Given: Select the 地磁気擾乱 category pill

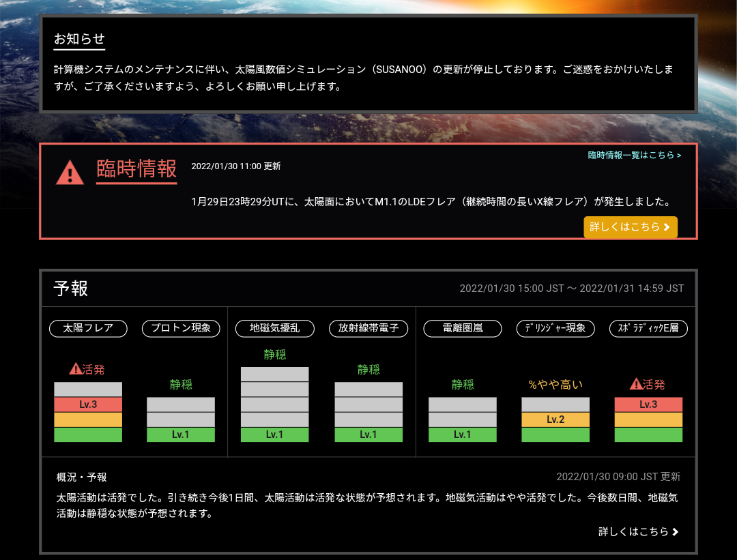Looking at the screenshot, I should click(x=274, y=328).
